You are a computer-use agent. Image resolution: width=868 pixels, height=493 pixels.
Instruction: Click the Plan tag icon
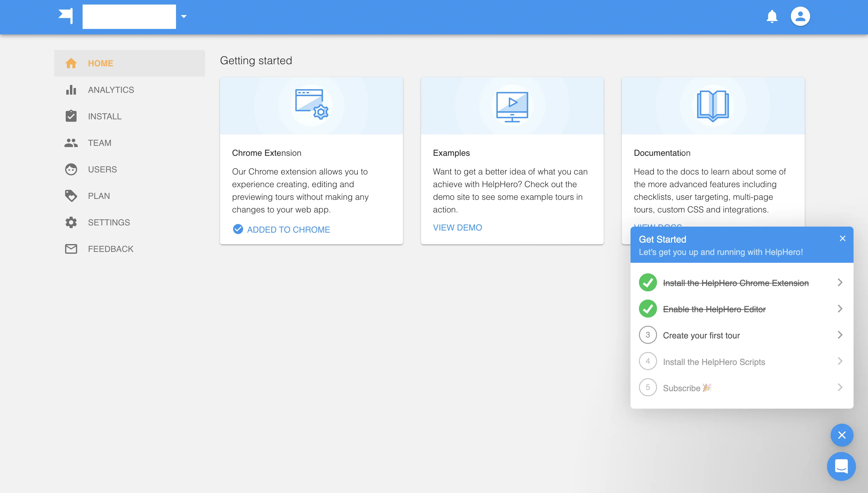71,196
